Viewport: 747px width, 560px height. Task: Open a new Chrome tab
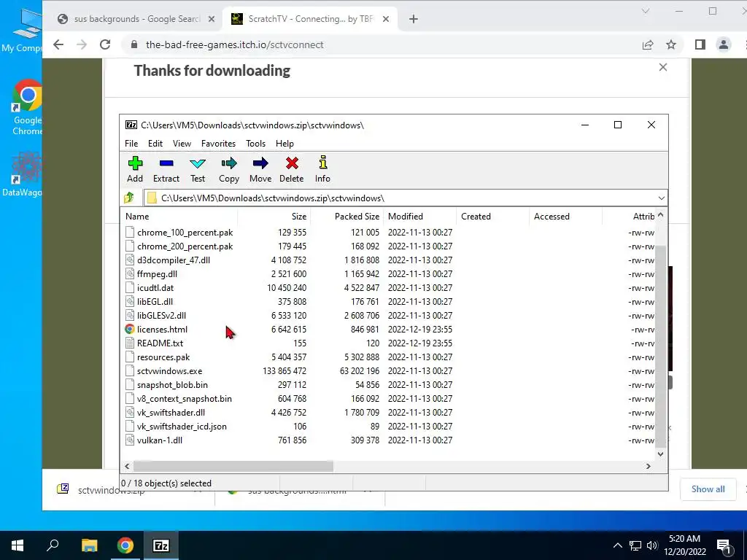click(414, 19)
